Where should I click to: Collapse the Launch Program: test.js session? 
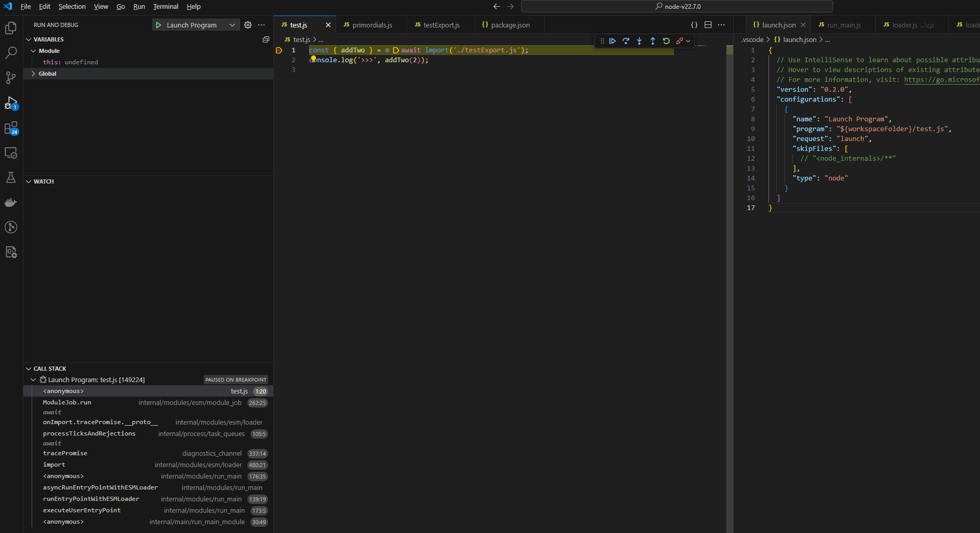[33, 380]
